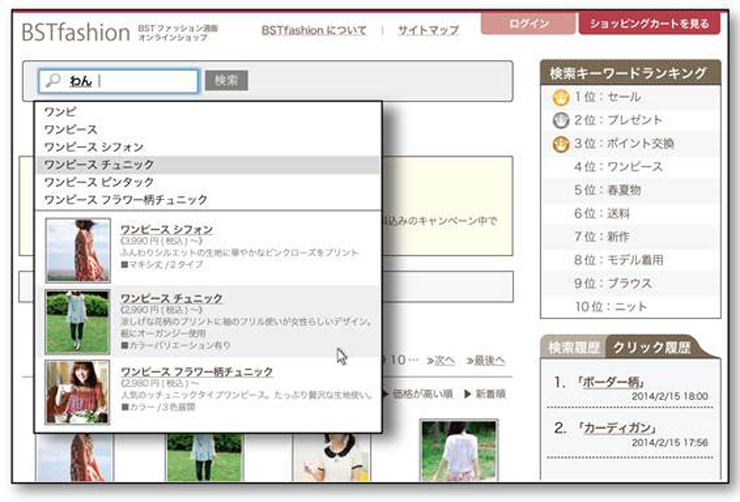Open the サイトマップ link
740x502 pixels.
click(427, 31)
